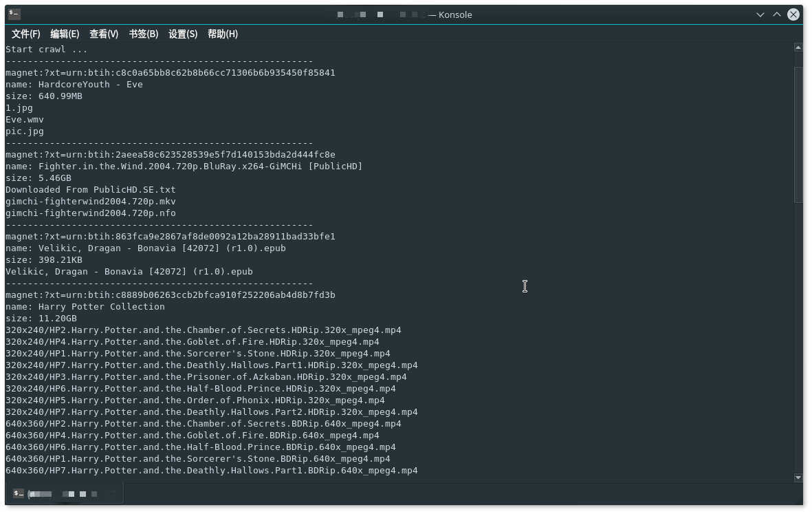Click 320x240 HP7 Deathly.Hallows.Part1 file line
Screen dimensions: 812x514
coord(212,365)
